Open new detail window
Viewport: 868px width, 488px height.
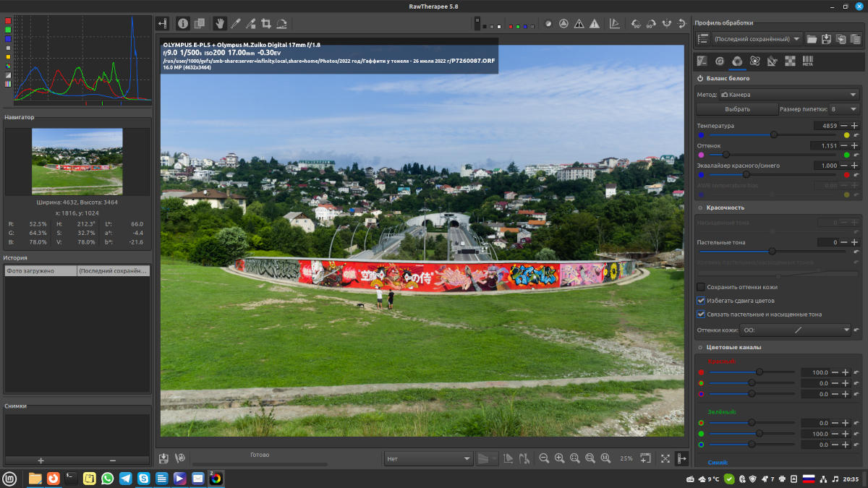coord(645,458)
